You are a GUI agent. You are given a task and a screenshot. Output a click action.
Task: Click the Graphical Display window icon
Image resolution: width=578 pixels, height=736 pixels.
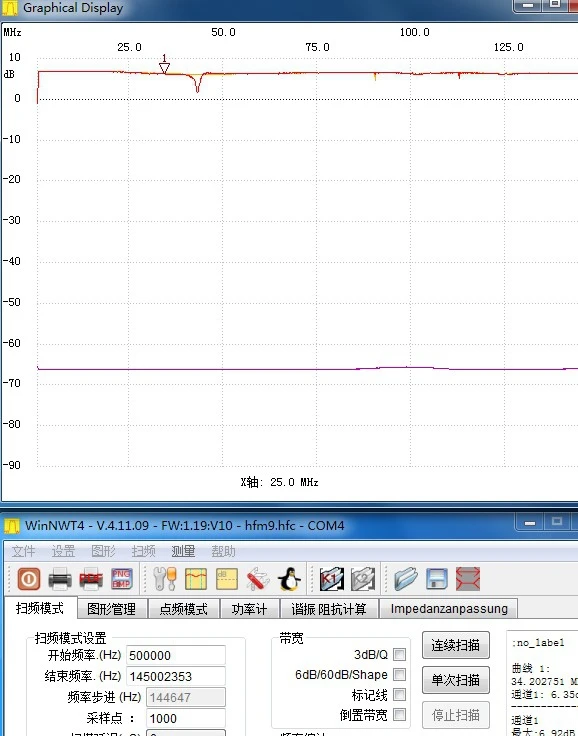(10, 8)
